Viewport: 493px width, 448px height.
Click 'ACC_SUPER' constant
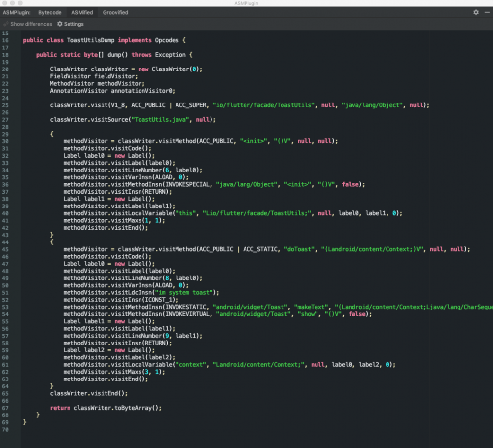tap(190, 105)
